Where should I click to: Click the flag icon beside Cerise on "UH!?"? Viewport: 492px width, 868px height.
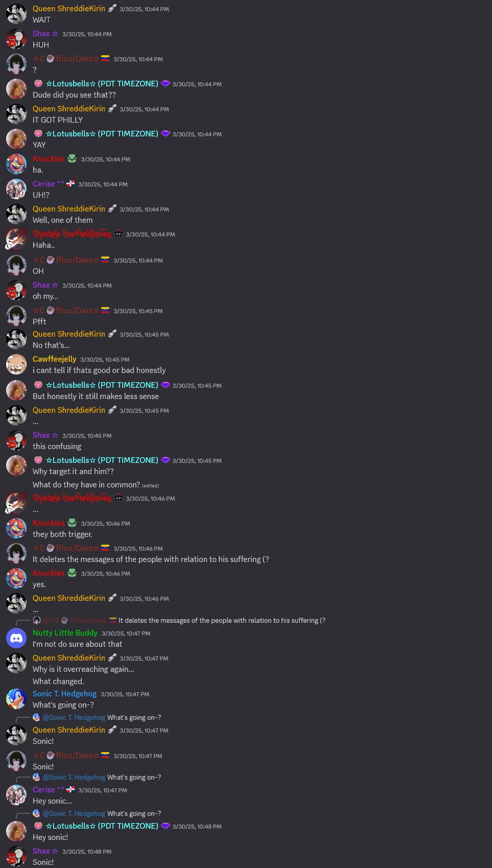[x=71, y=184]
